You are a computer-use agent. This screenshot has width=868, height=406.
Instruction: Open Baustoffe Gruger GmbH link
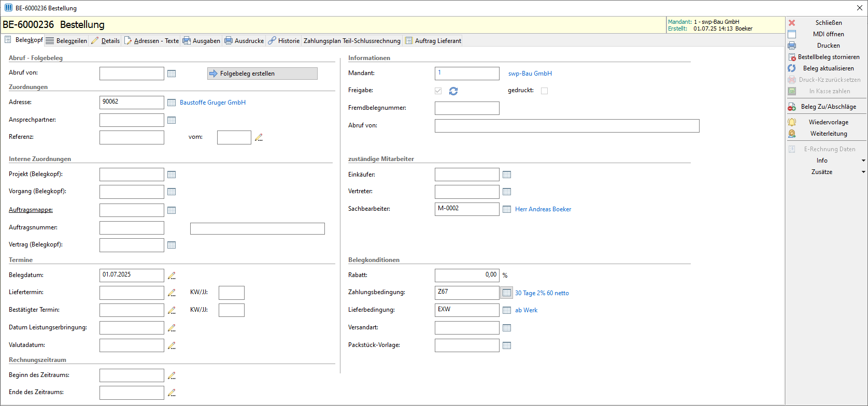click(212, 103)
